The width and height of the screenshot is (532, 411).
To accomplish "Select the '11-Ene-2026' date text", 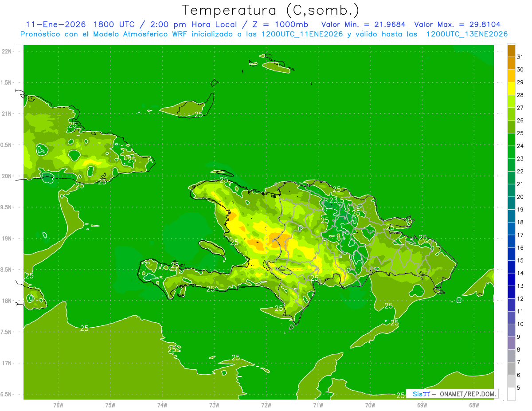I will click(55, 24).
